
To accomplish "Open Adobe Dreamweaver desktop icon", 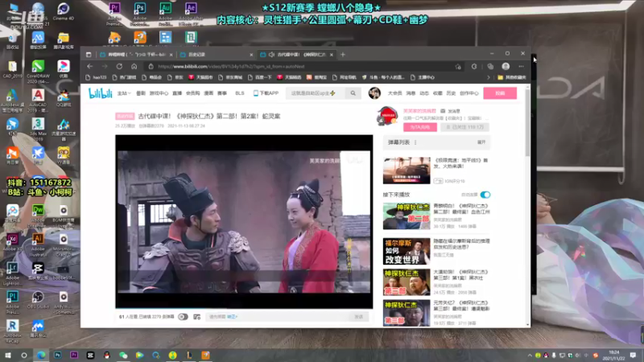I will click(x=38, y=215).
